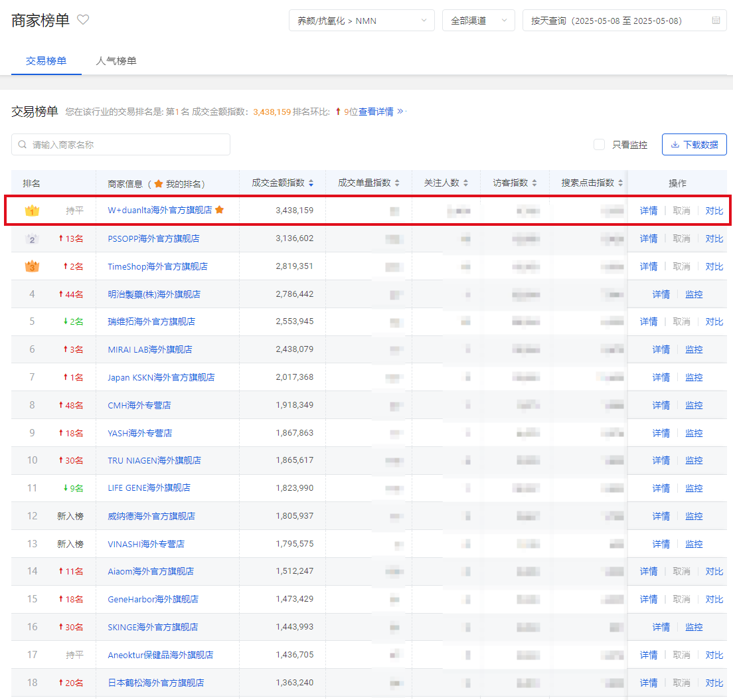Image resolution: width=733 pixels, height=700 pixels.
Task: Open W+duanlta海外官方旗舰店 store link
Action: tap(160, 210)
